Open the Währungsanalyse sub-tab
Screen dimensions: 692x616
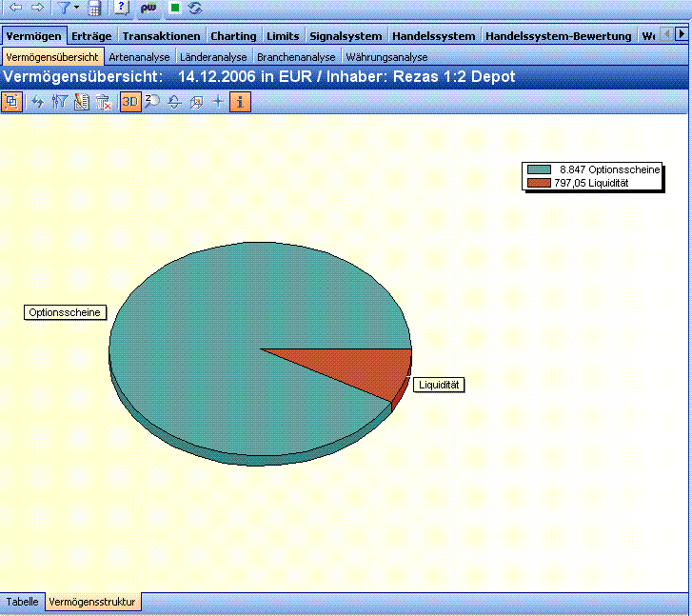point(386,57)
